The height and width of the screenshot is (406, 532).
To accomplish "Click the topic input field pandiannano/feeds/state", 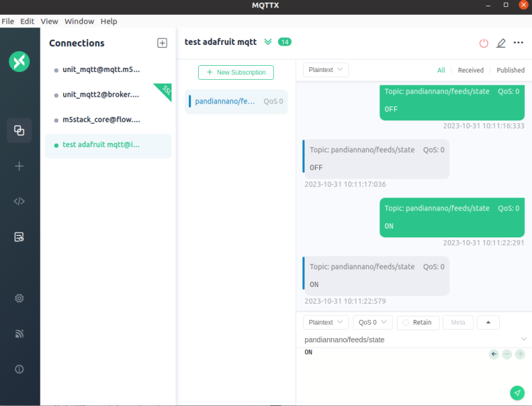I will pyautogui.click(x=410, y=339).
